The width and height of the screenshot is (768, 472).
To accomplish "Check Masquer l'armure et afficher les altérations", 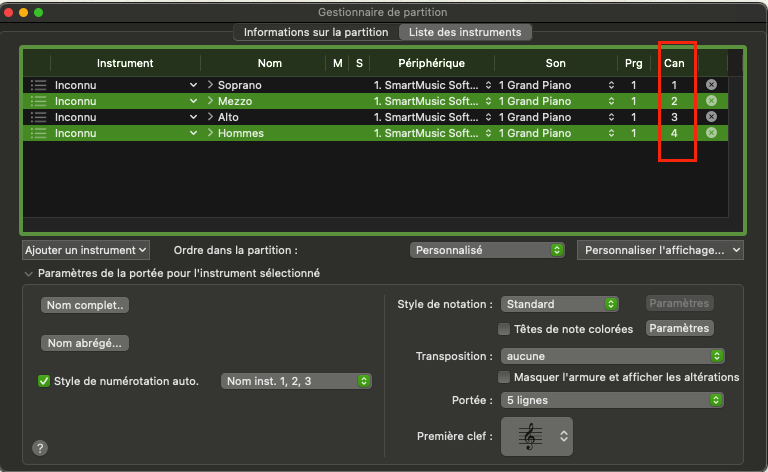I will click(x=504, y=377).
